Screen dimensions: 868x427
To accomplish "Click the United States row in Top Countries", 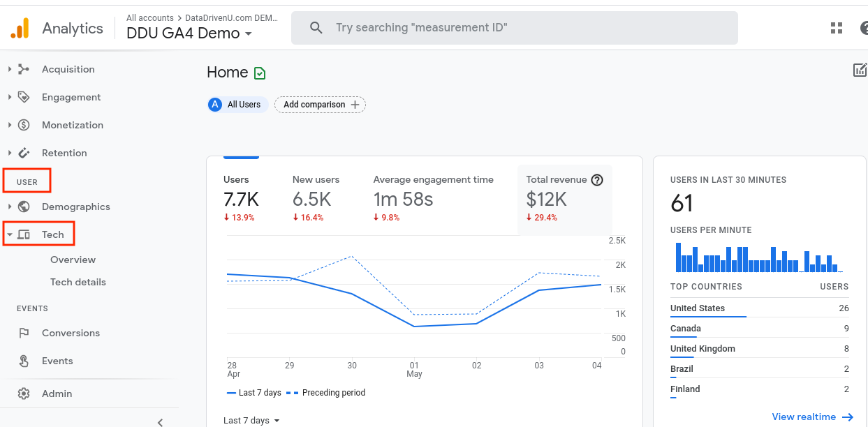I will coord(759,308).
